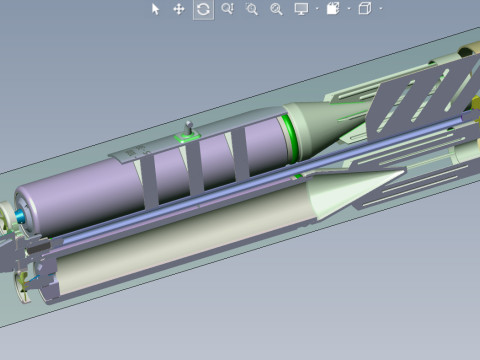Choose the dynamic zoom in/out tool
Viewport: 480px width, 360px height.
[228, 9]
